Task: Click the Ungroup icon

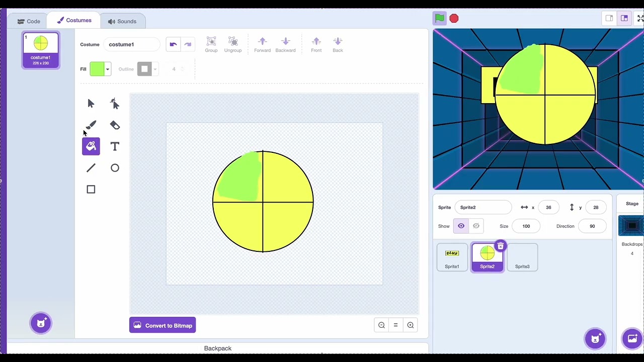Action: point(232,44)
